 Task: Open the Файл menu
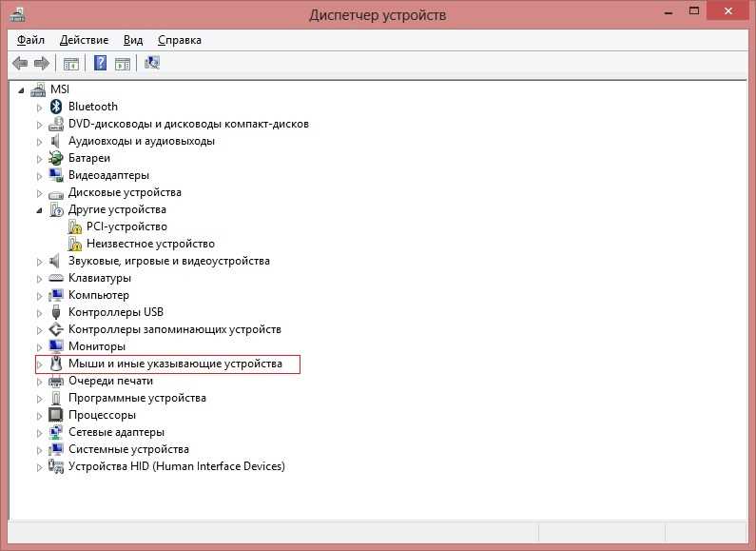tap(30, 40)
